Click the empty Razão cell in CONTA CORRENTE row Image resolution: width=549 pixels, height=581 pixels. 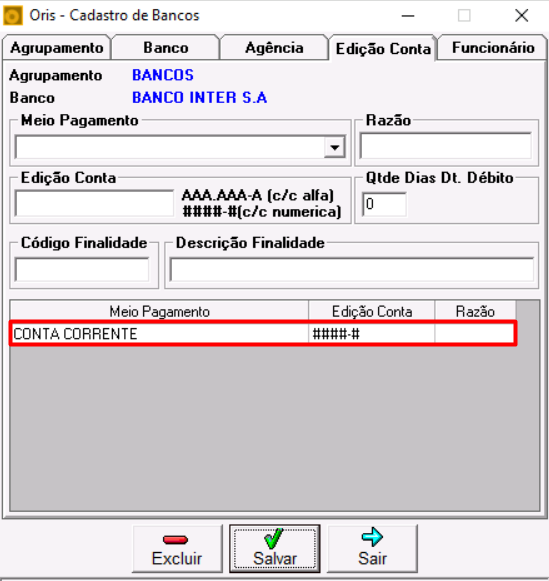click(475, 334)
